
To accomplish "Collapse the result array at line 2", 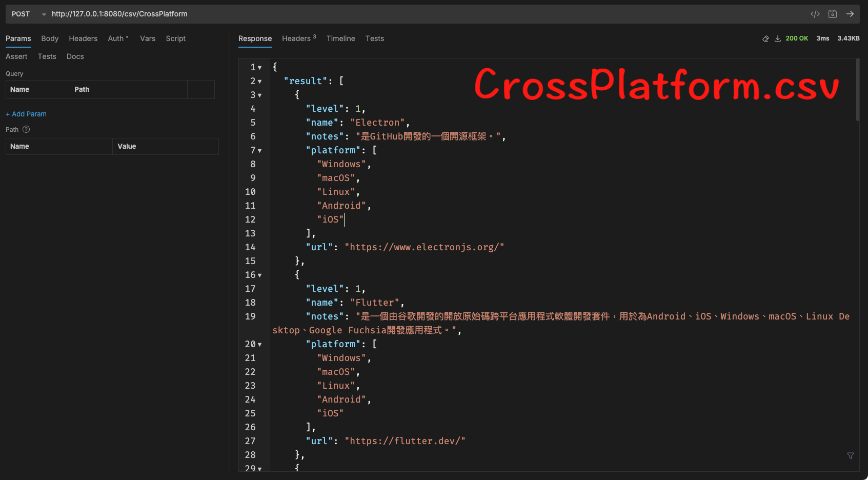I will pyautogui.click(x=260, y=82).
